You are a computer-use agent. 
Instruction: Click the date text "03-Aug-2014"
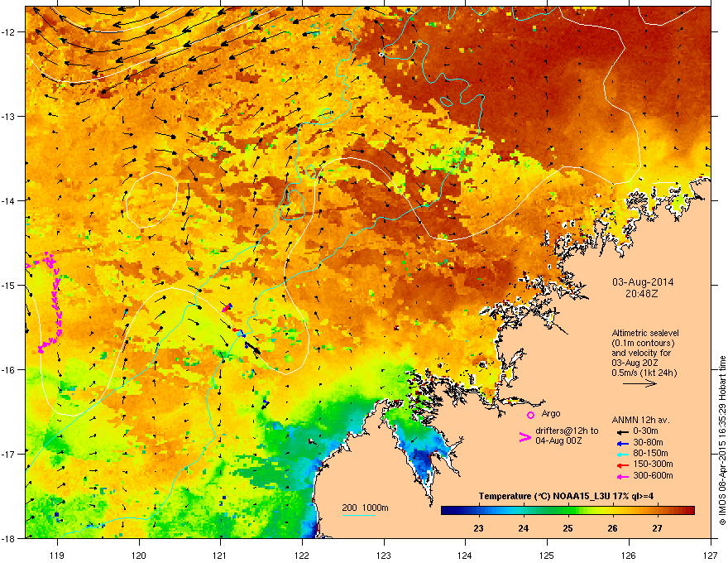click(643, 282)
